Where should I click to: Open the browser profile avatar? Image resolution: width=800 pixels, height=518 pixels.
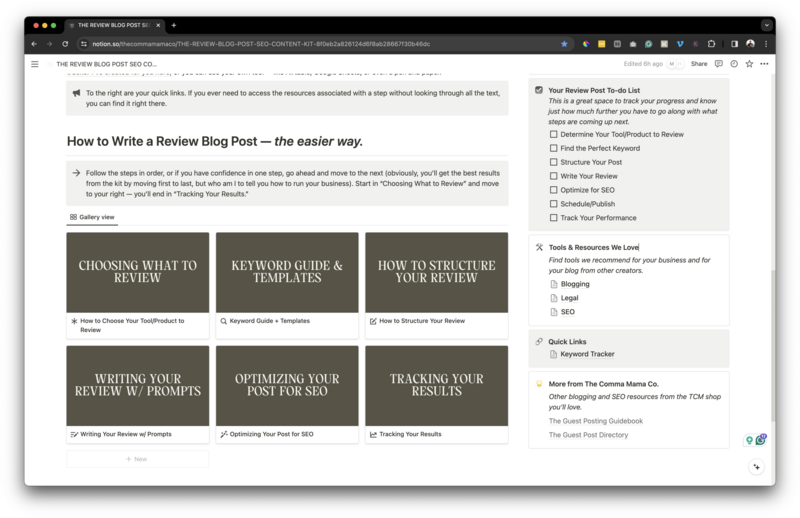pyautogui.click(x=750, y=44)
